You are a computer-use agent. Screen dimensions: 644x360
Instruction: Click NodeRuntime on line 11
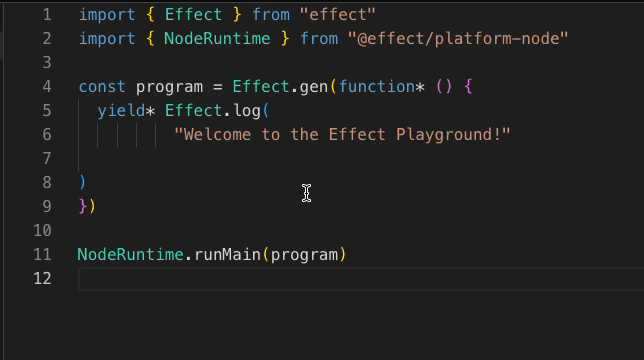click(131, 255)
